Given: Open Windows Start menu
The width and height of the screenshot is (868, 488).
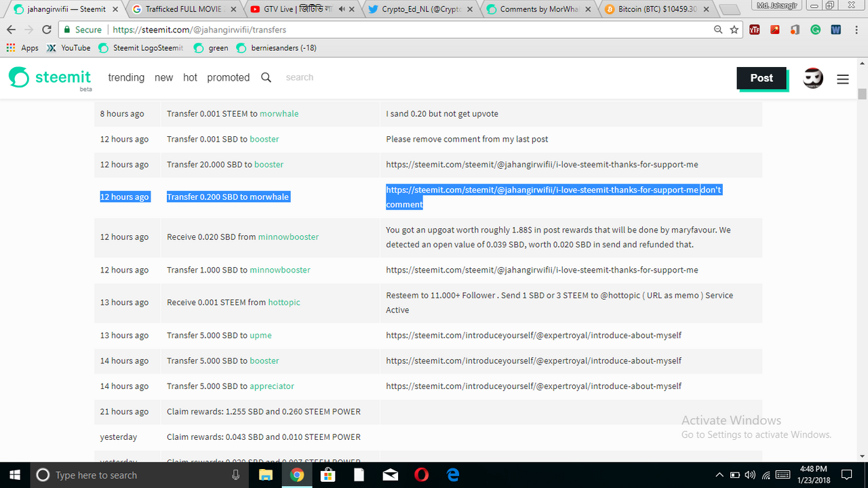Looking at the screenshot, I should click(14, 475).
